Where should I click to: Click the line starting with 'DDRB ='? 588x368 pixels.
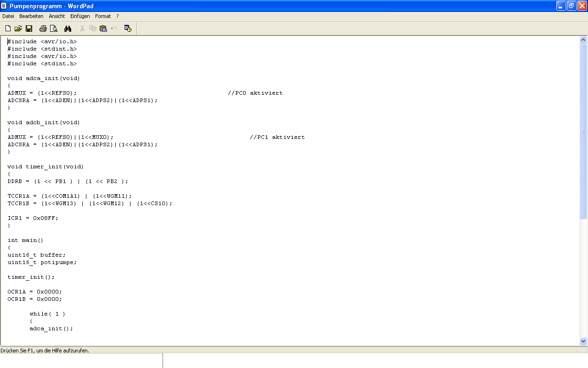coord(68,181)
